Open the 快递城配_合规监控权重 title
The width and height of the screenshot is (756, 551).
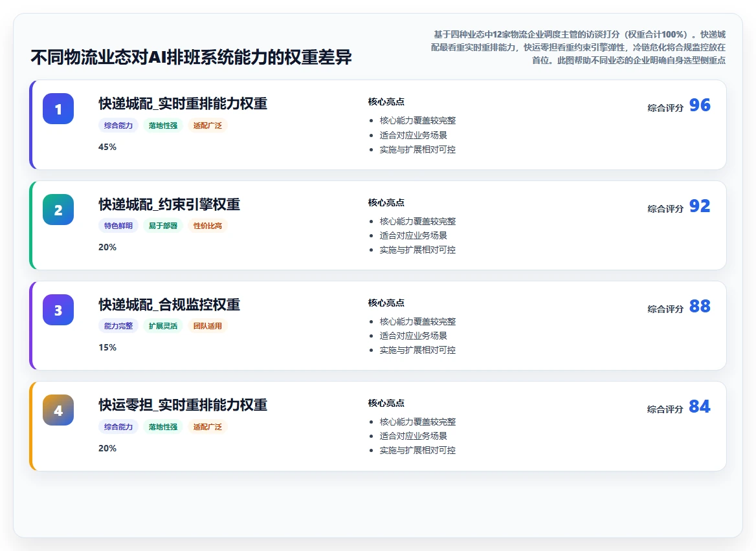(x=169, y=305)
